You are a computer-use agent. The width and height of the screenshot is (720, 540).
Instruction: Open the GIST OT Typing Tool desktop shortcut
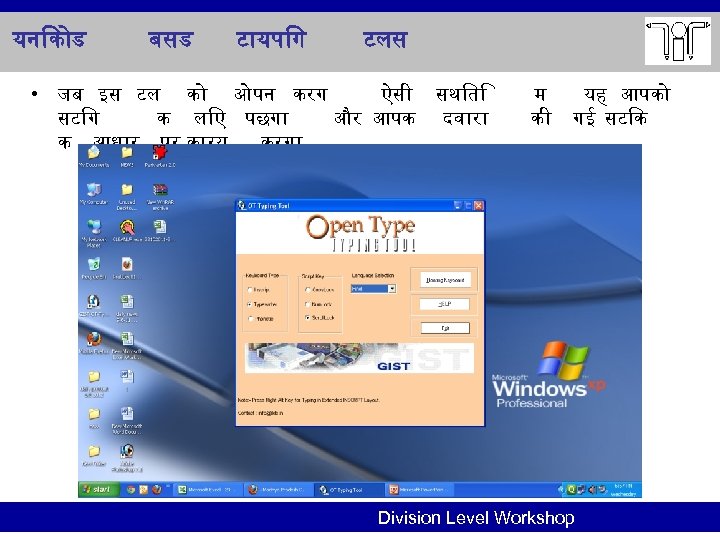tap(94, 305)
